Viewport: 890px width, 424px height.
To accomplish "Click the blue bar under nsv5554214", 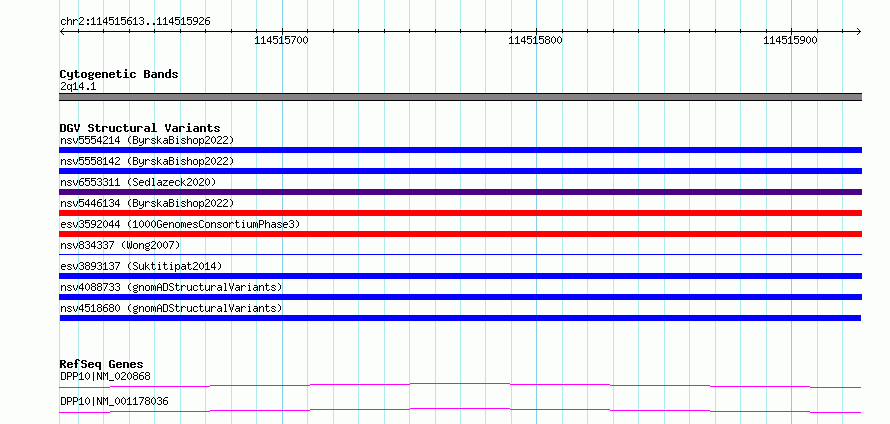I will (460, 150).
